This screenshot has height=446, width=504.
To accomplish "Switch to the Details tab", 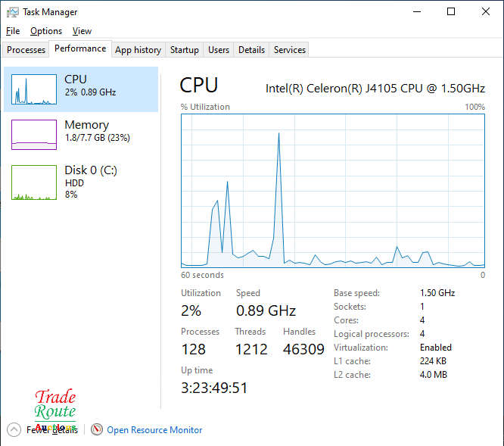I will point(251,50).
